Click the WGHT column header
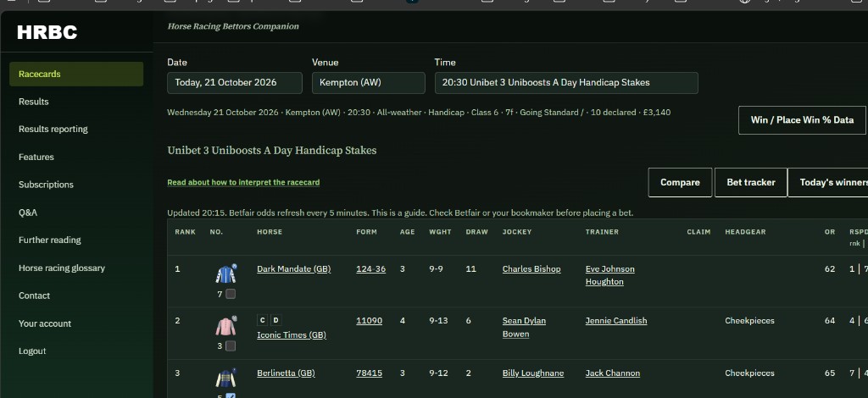The height and width of the screenshot is (398, 868). (x=440, y=232)
